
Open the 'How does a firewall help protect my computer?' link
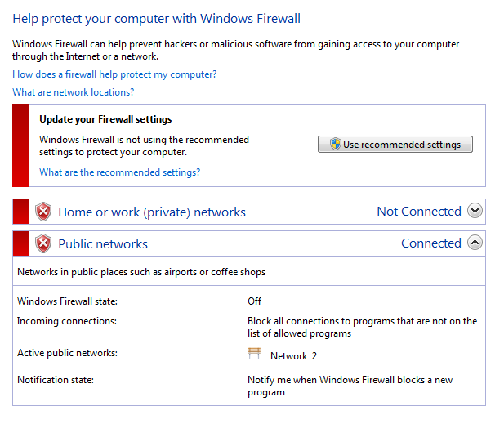click(x=114, y=74)
